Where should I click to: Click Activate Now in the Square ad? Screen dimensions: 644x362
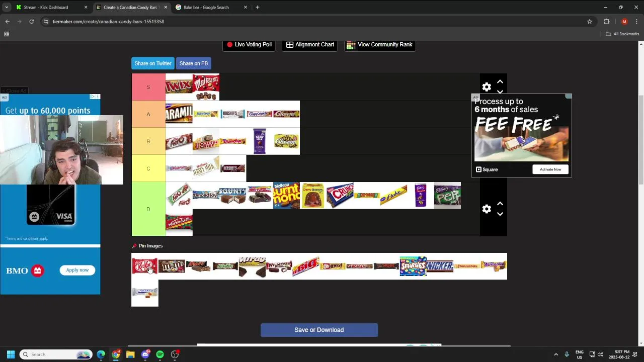(x=550, y=169)
